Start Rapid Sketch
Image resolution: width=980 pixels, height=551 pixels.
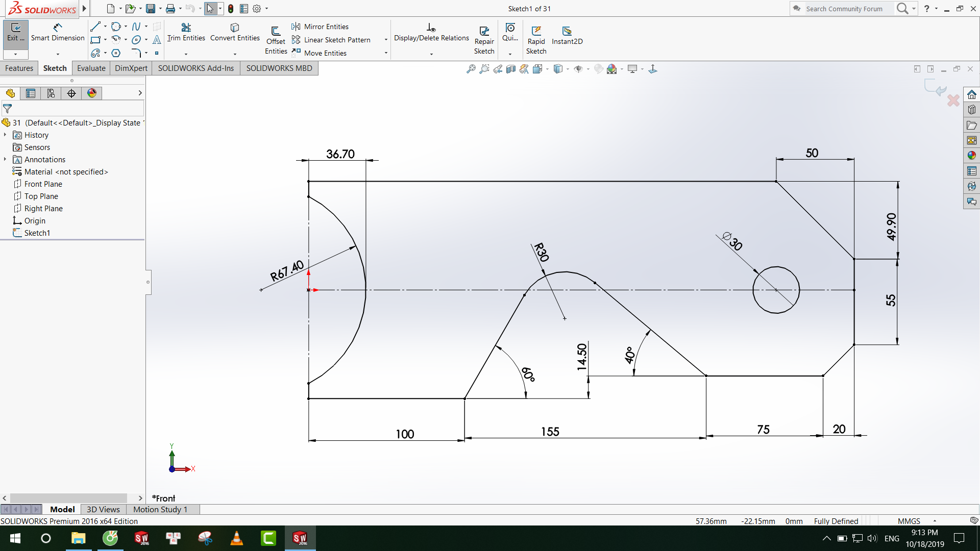[x=536, y=40]
